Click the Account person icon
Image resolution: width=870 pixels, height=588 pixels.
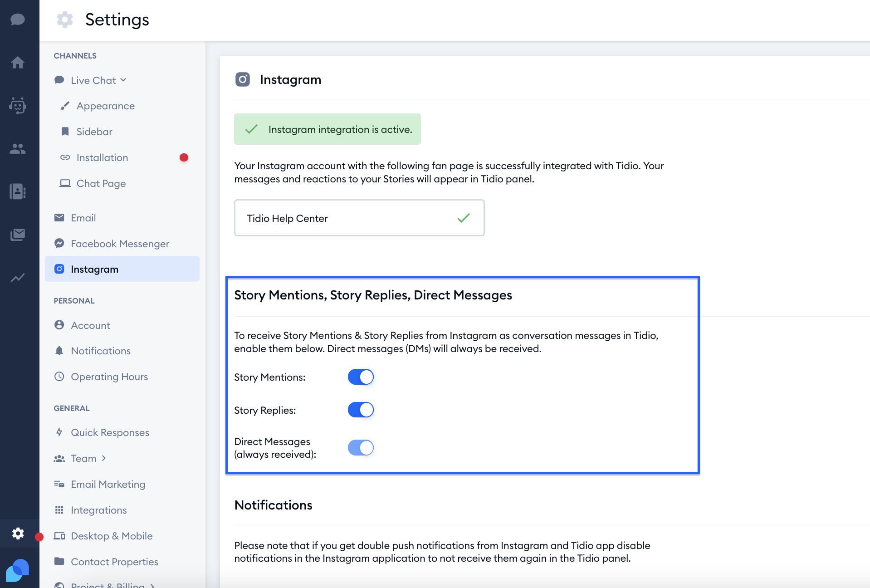[x=59, y=325]
